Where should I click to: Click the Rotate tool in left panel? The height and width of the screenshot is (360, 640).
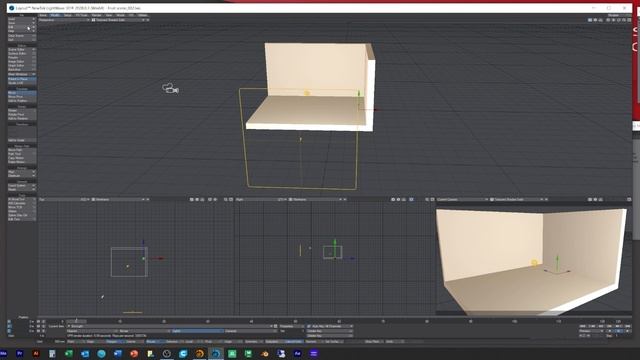point(22,111)
